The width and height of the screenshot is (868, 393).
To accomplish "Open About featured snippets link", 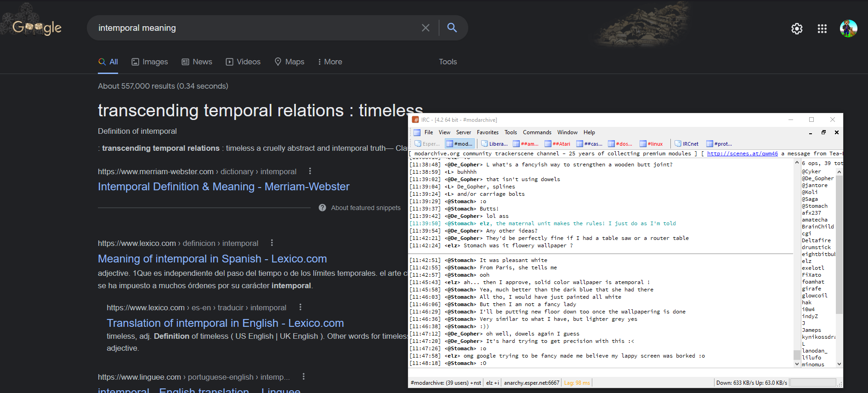I will [366, 208].
